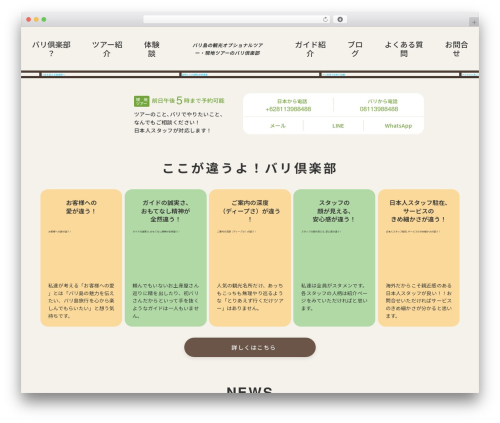
Task: Click the ここが違うよ！バリ倶楽部 heading
Action: (249, 168)
